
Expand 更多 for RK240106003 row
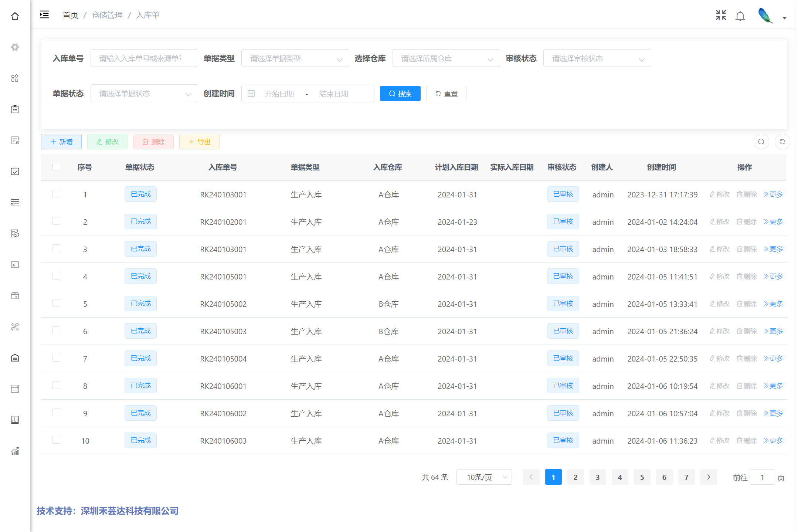click(773, 441)
